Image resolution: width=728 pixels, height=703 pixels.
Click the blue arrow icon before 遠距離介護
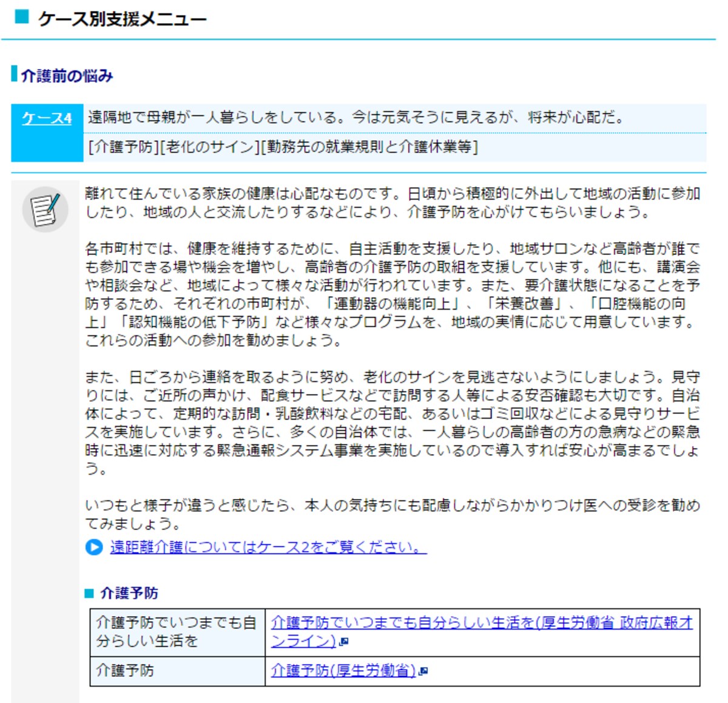click(x=94, y=547)
